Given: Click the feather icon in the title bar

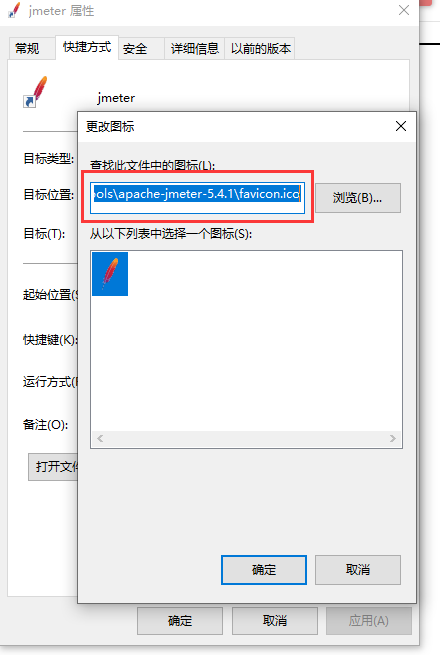Looking at the screenshot, I should [x=14, y=10].
